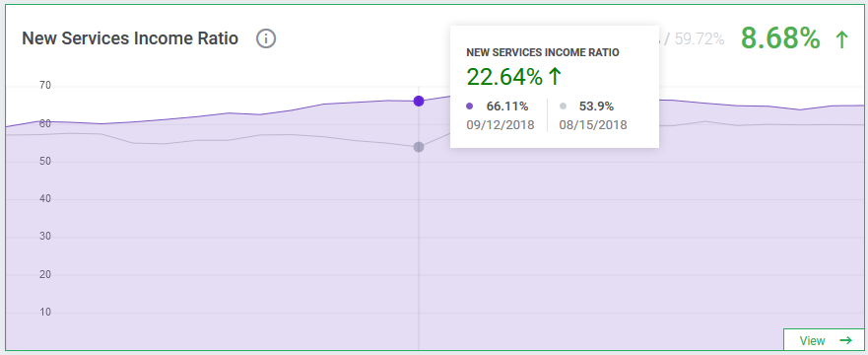The width and height of the screenshot is (868, 355).
Task: Select the gray comparison data point
Action: 419,147
